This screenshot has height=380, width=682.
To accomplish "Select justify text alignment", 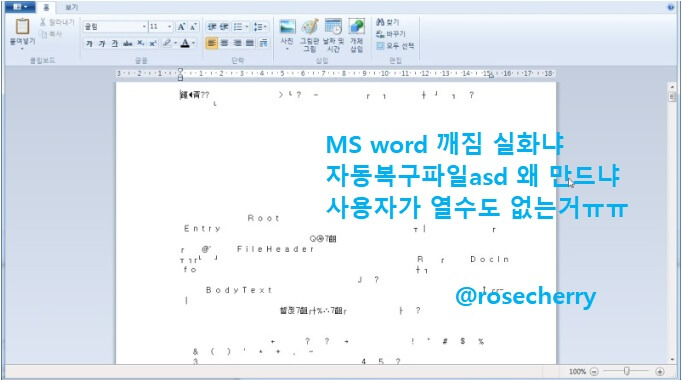I will (250, 43).
